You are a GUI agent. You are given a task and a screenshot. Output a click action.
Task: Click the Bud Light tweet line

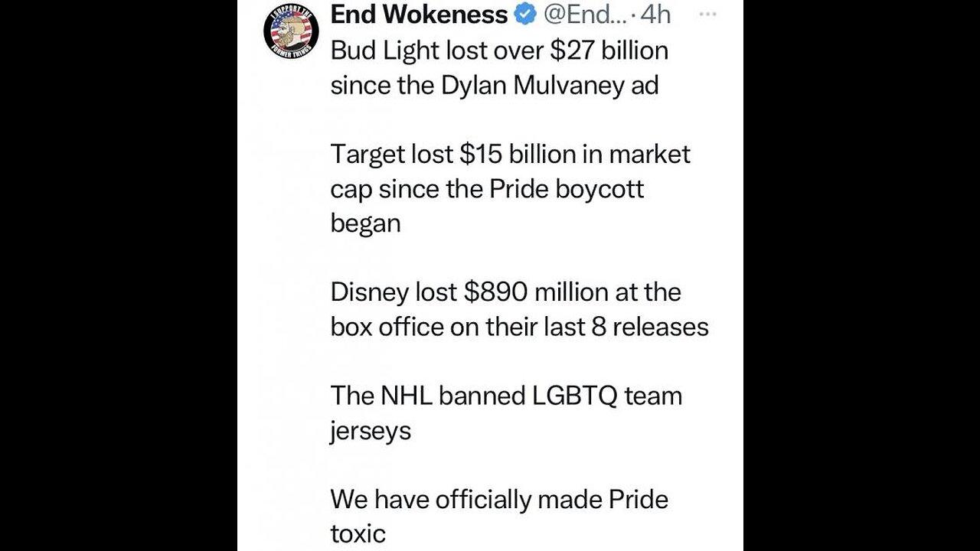(x=498, y=51)
